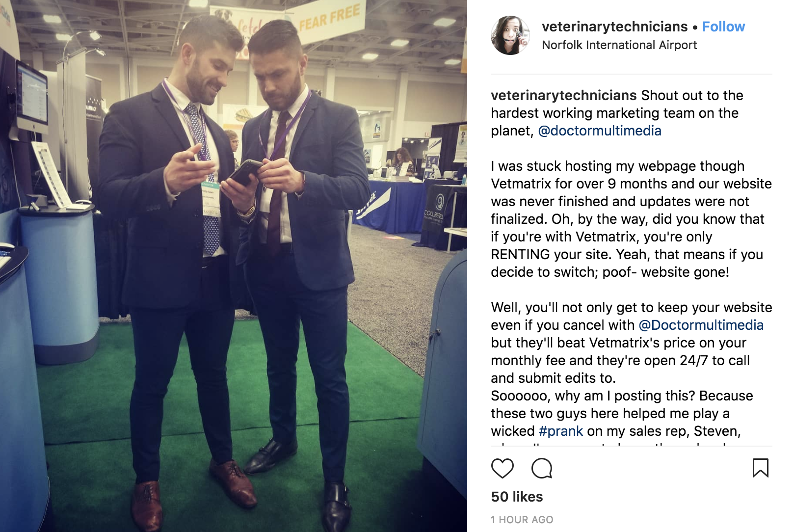The image size is (794, 532).
Task: Open the veterinarytechnicians username in the header
Action: click(614, 27)
